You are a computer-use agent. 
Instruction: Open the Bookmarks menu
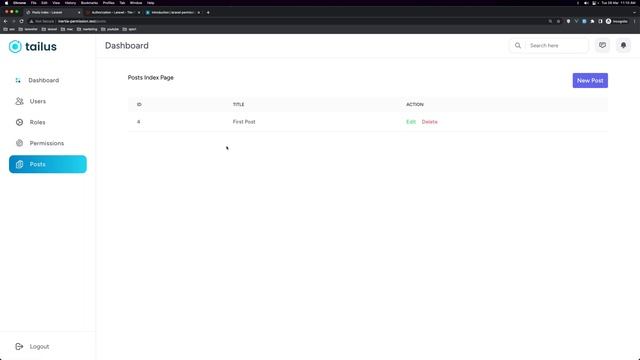click(x=89, y=3)
